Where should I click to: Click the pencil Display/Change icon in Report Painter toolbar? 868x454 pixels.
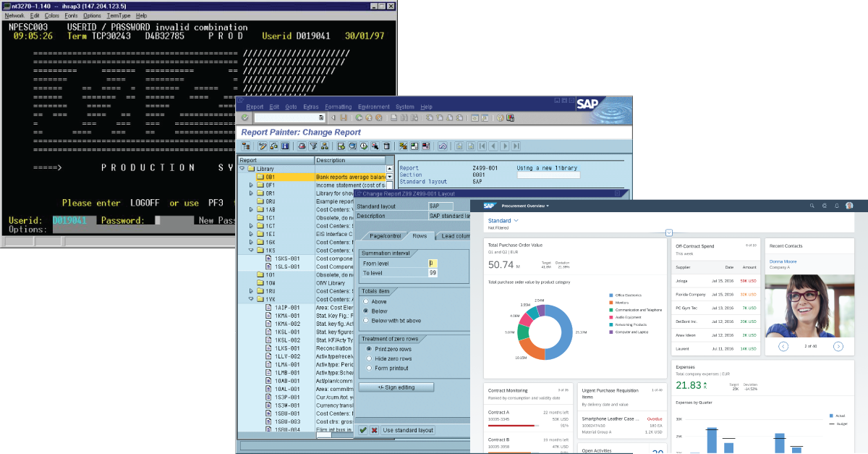[263, 146]
